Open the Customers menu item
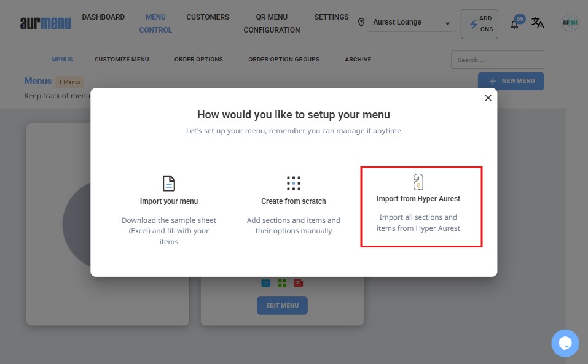 pyautogui.click(x=208, y=17)
